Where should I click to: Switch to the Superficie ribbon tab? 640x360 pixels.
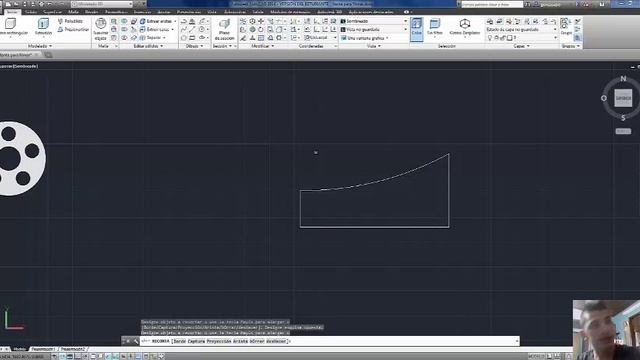point(53,12)
